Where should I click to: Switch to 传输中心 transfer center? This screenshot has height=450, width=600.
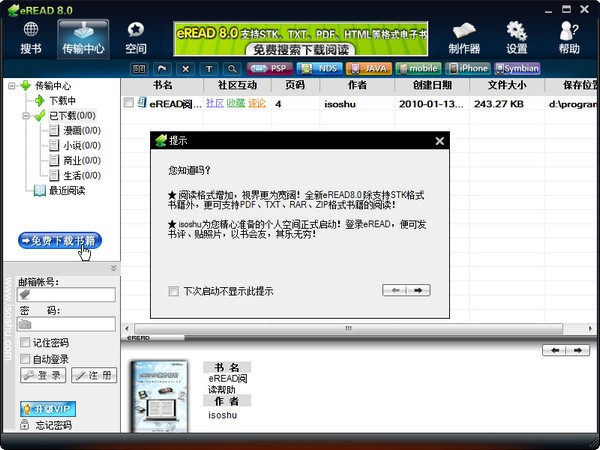pyautogui.click(x=83, y=39)
